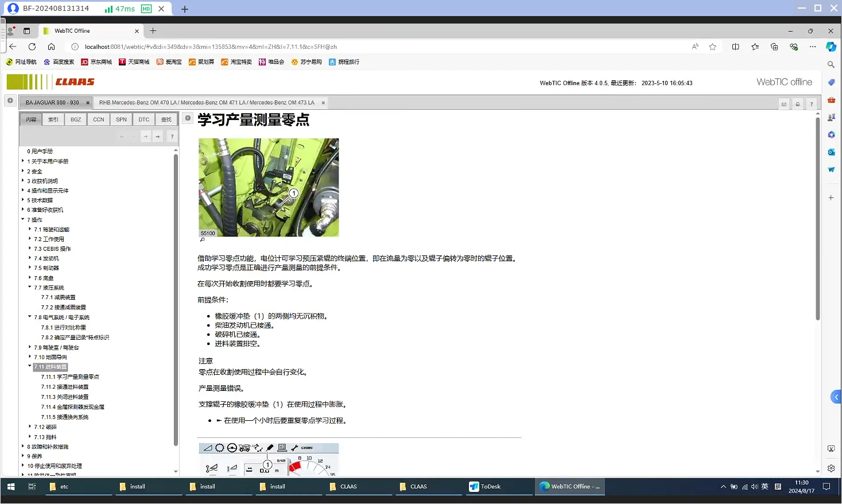Click the print icon in WebTIC toolbar

coord(797,104)
